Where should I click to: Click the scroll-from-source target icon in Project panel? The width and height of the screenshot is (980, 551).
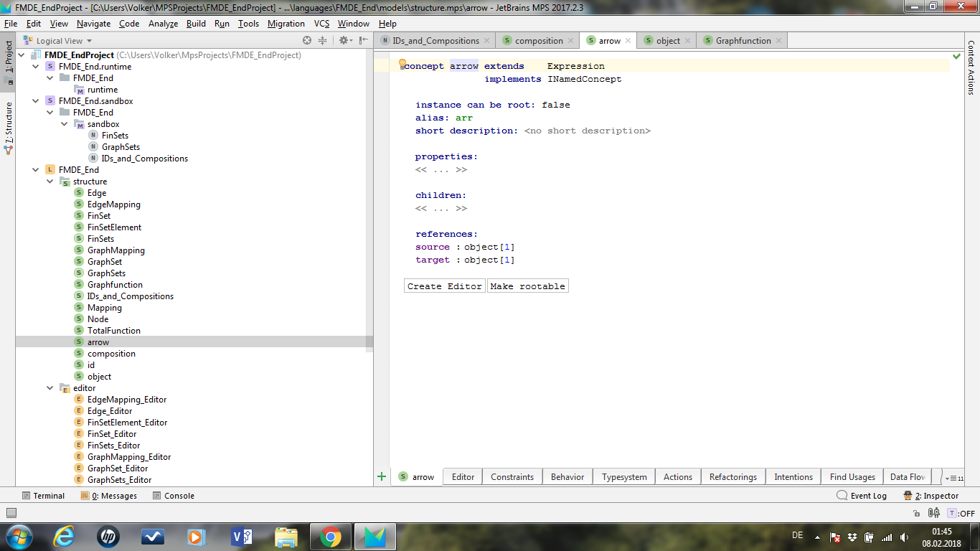tap(307, 41)
